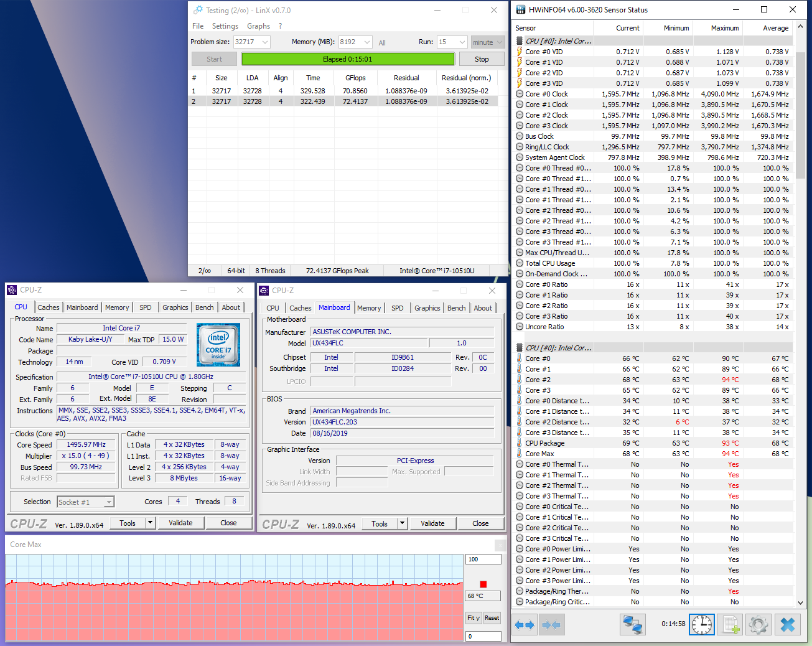Click the CPU Package thermometer icon
812x646 pixels.
(x=520, y=443)
